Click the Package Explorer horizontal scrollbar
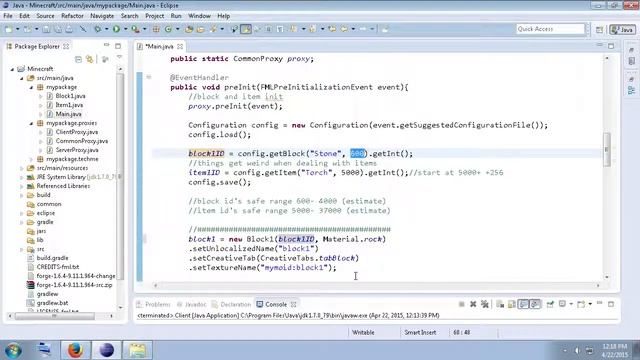Screen dimensions: 640x360 60,316
